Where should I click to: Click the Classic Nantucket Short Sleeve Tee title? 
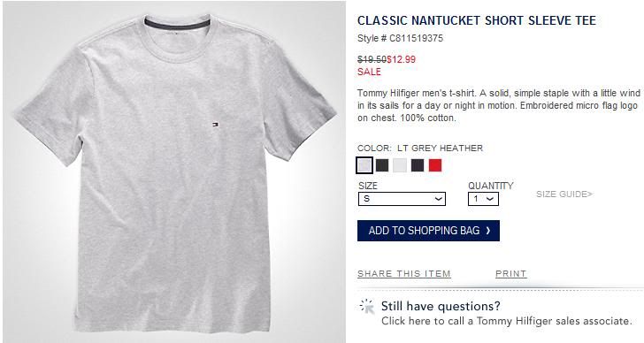point(477,20)
